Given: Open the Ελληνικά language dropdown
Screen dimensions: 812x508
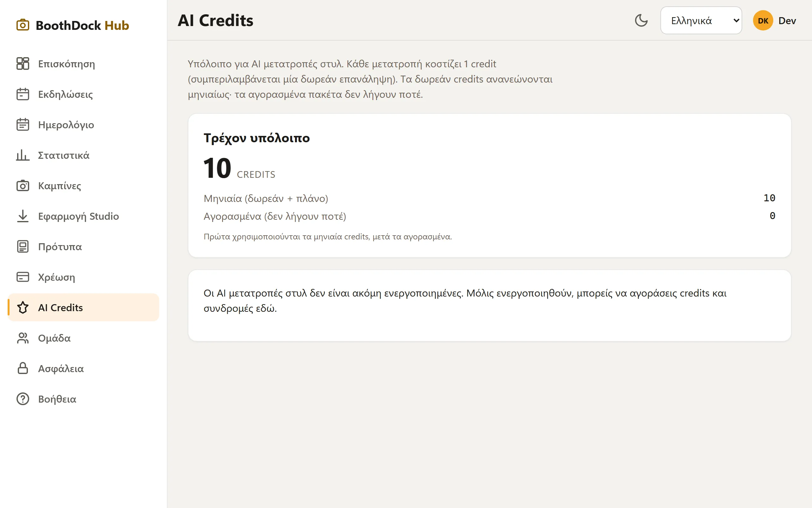Looking at the screenshot, I should tap(701, 21).
